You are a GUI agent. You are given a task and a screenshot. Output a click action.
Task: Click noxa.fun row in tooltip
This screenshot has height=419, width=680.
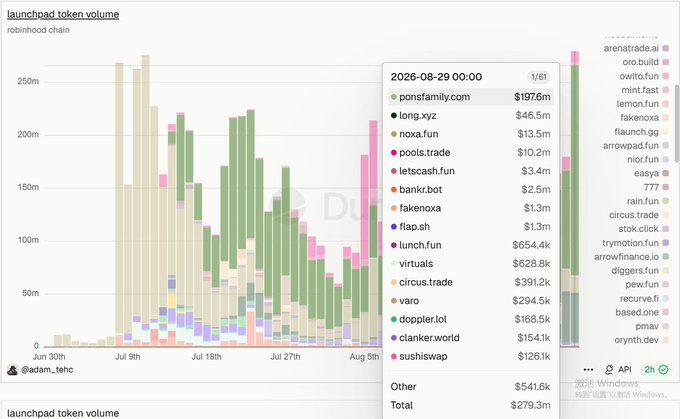tap(471, 134)
